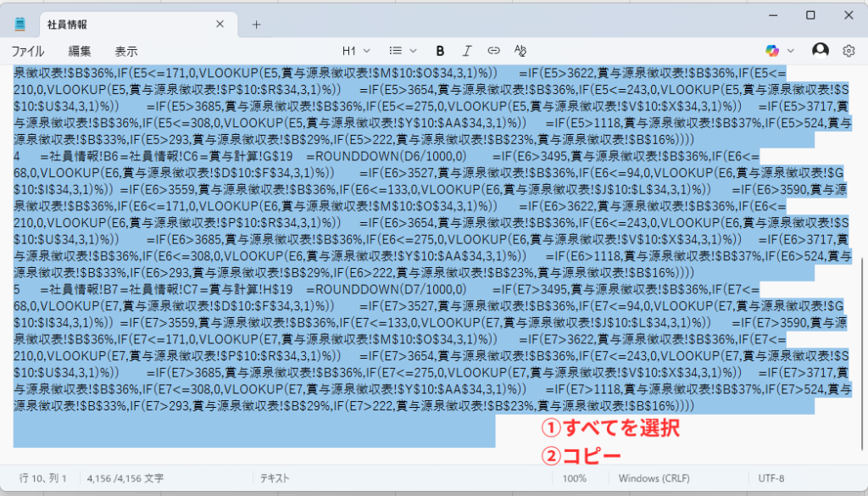Open the 表示 menu
The height and width of the screenshot is (496, 868).
[x=126, y=51]
